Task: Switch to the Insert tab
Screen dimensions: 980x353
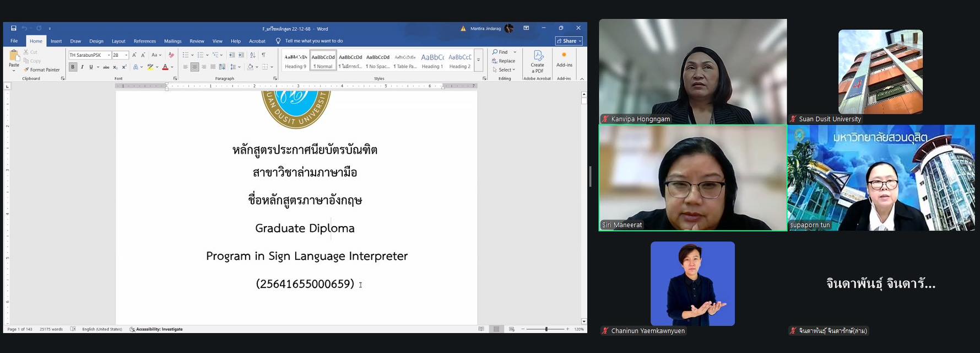Action: (56, 41)
